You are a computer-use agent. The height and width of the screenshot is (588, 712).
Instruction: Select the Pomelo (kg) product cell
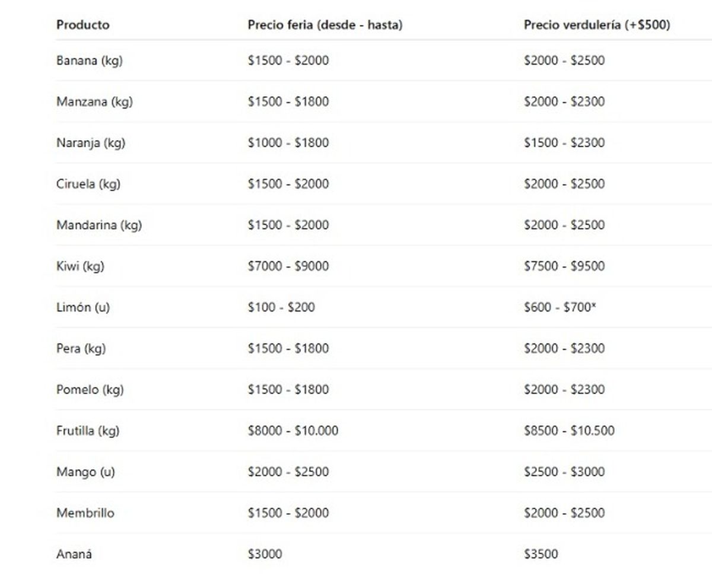pos(90,390)
